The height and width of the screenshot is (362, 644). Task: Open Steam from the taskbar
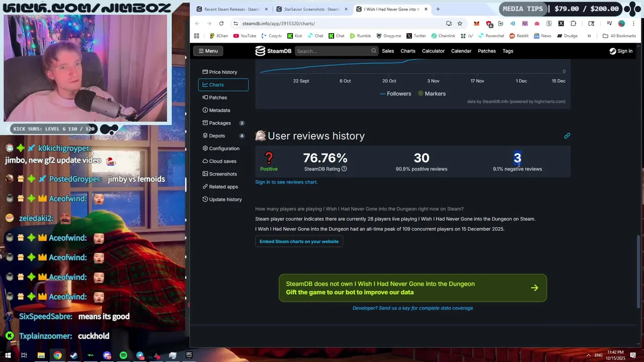pyautogui.click(x=74, y=355)
